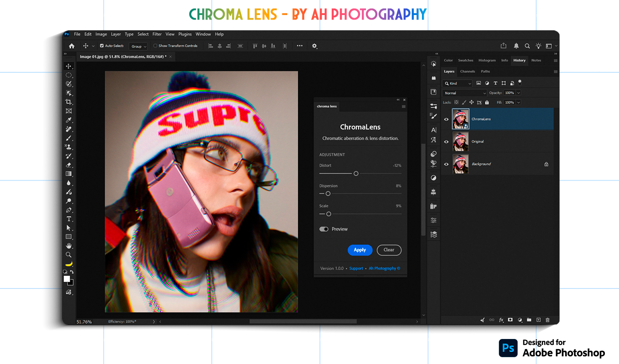This screenshot has width=619, height=364.
Task: Delete layer using the trash icon
Action: [548, 320]
